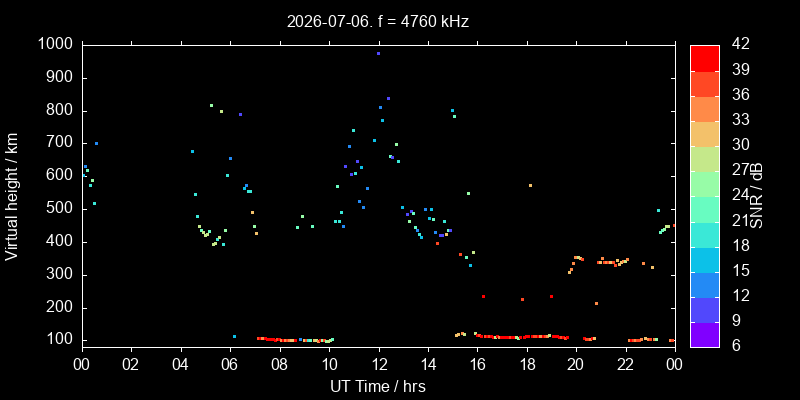
Task: Click the orange point at 210 km near 21 UT
Action: [x=596, y=303]
